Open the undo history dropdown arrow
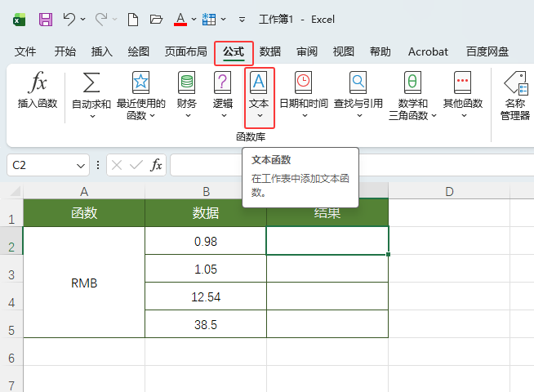This screenshot has height=392, width=534. tap(82, 20)
